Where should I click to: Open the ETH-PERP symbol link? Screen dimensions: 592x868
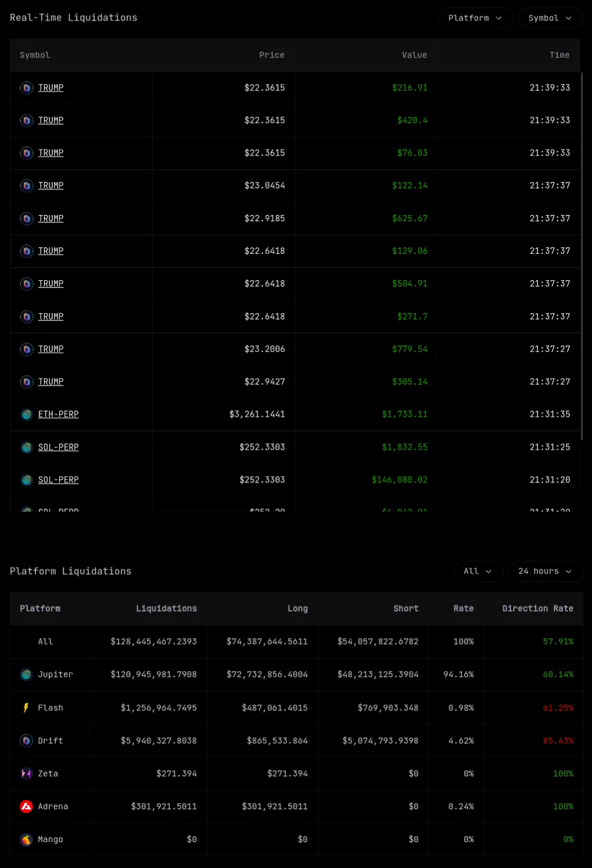click(58, 414)
